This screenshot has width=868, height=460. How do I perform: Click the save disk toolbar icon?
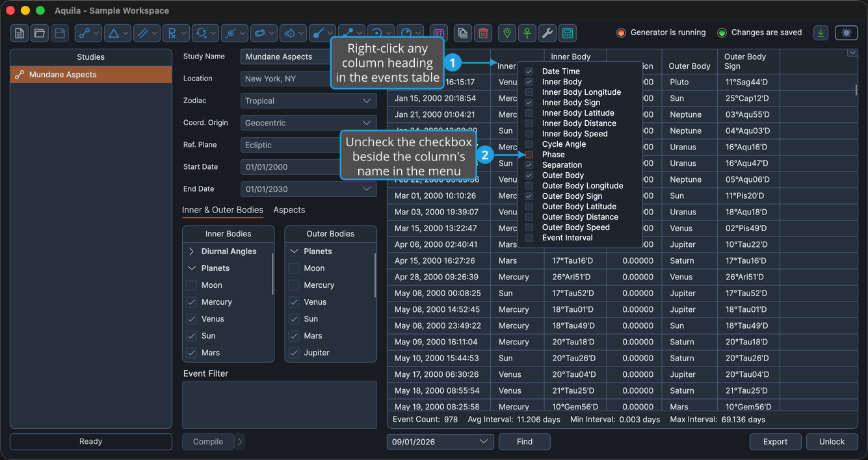tap(59, 33)
